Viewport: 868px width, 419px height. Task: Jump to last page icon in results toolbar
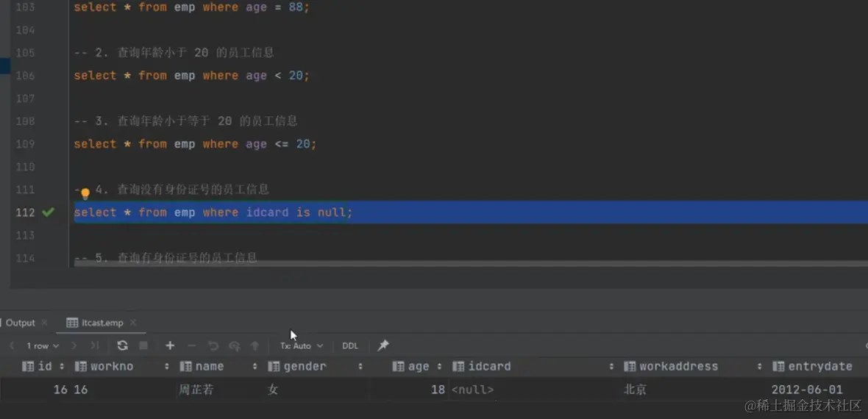coord(95,345)
